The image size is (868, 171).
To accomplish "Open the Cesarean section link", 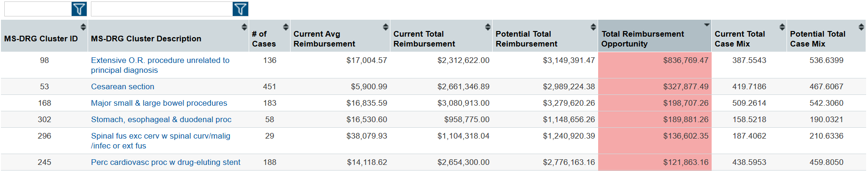I will 122,86.
